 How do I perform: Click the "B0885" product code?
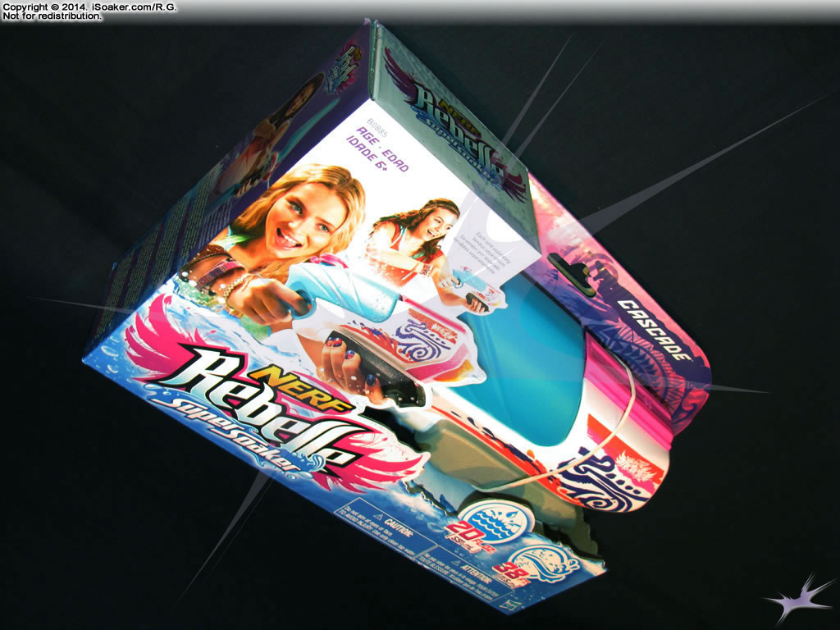tap(377, 127)
